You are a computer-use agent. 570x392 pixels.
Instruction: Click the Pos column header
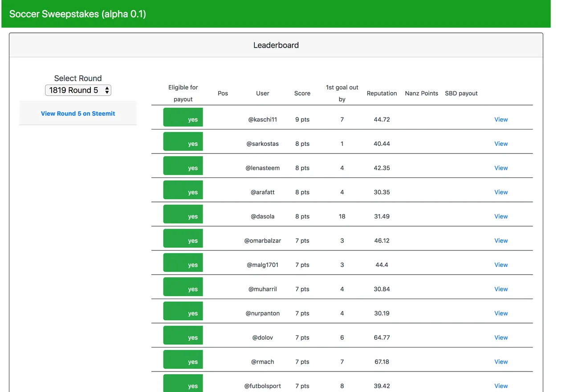223,93
